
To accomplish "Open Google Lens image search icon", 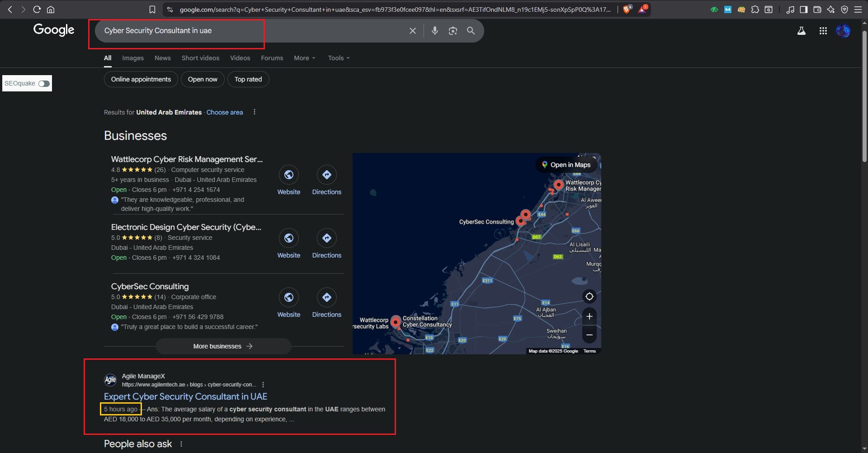I will point(453,31).
